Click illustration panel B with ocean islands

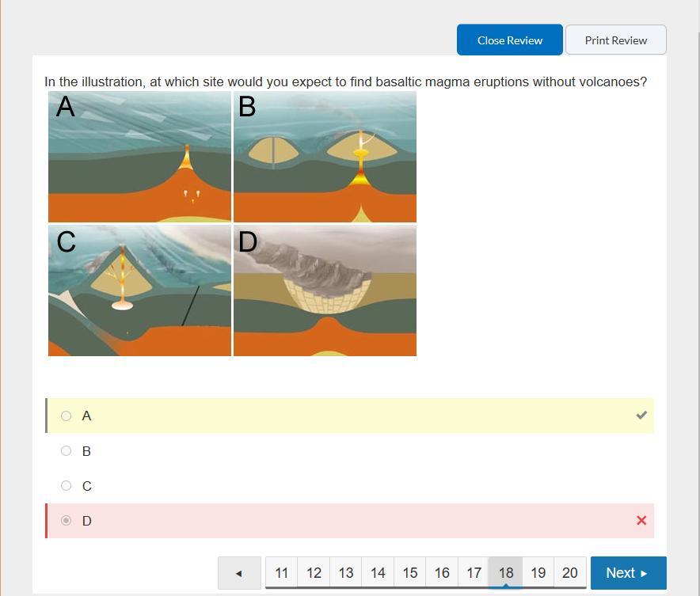click(x=325, y=157)
